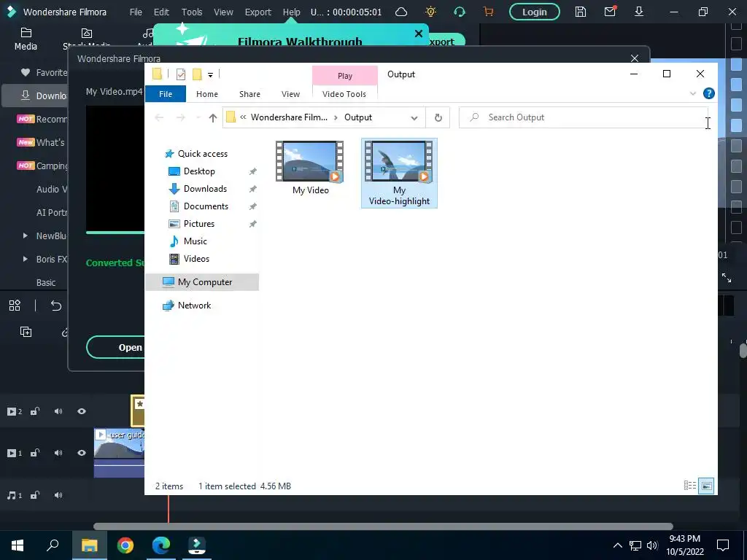Open Microsoft Edge from taskbar
Viewport: 747px width, 560px height.
click(x=161, y=545)
